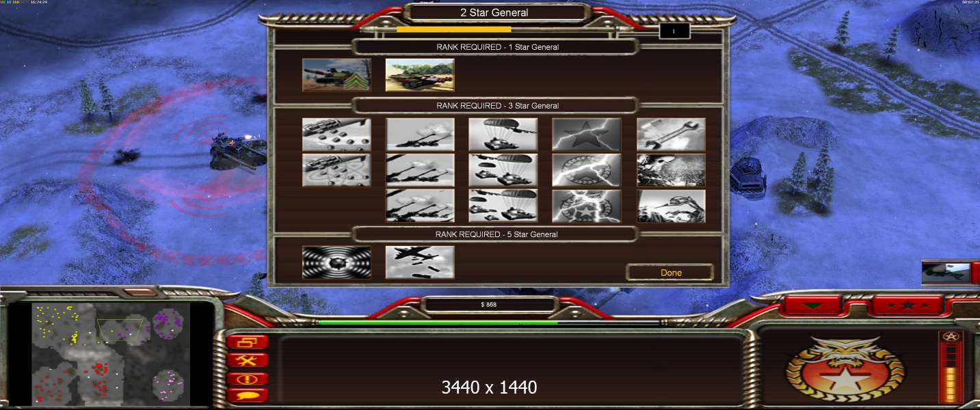Choose Frenzy level 3 icon
Image resolution: width=980 pixels, height=410 pixels.
pos(586,206)
